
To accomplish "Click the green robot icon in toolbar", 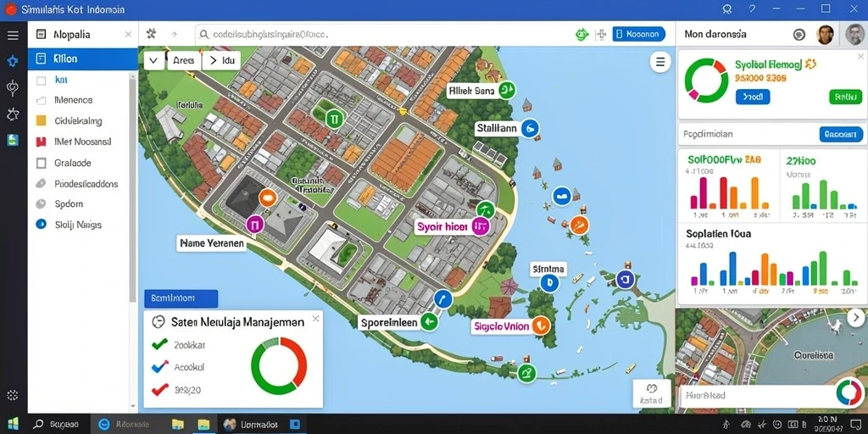I will [x=581, y=34].
